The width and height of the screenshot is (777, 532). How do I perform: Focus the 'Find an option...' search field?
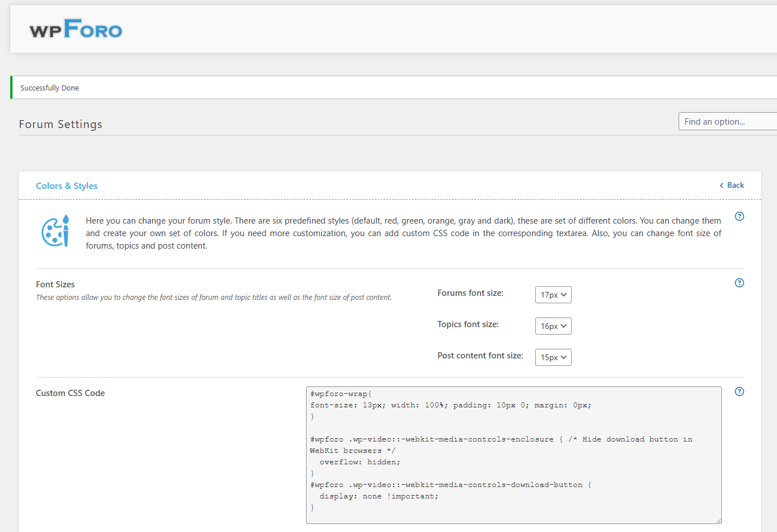coord(727,122)
